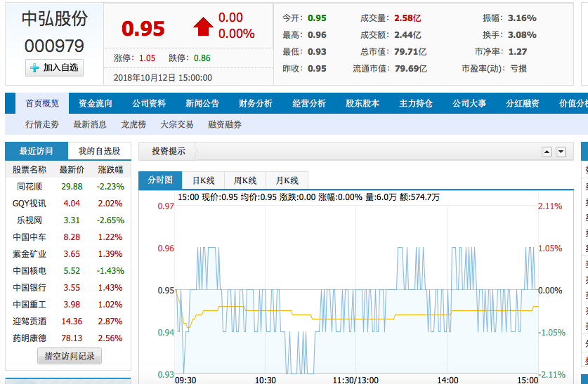This screenshot has width=588, height=384.
Task: Click chart at 10:30 time label
Action: coord(266,380)
